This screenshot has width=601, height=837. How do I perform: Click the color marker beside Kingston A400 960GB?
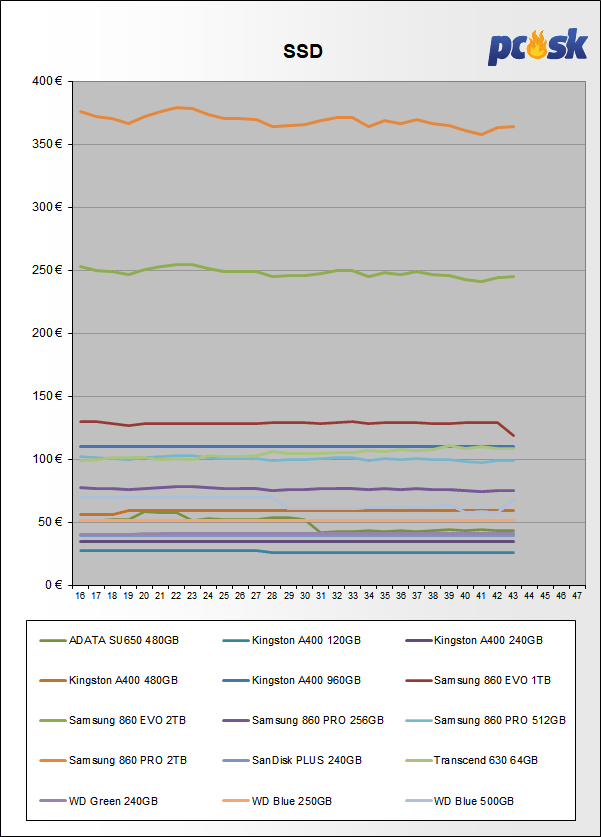[x=235, y=680]
